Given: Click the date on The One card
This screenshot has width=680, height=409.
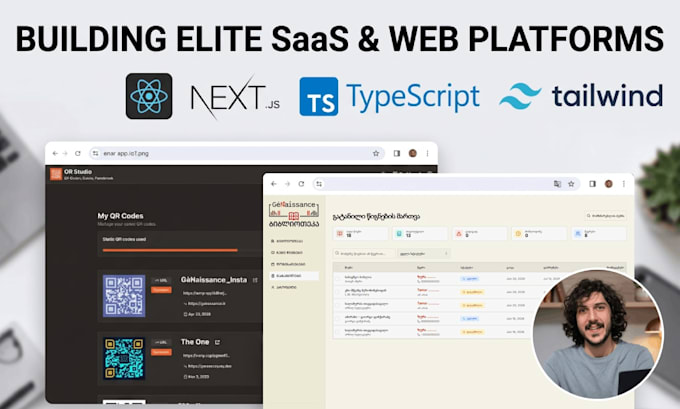Looking at the screenshot, I should (196, 376).
